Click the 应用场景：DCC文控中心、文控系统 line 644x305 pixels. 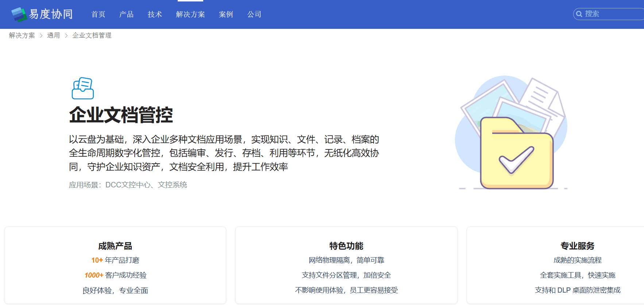tap(128, 185)
